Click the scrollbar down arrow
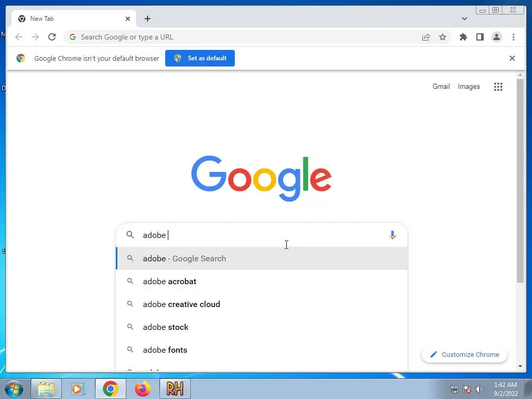The image size is (532, 399). pos(520,366)
